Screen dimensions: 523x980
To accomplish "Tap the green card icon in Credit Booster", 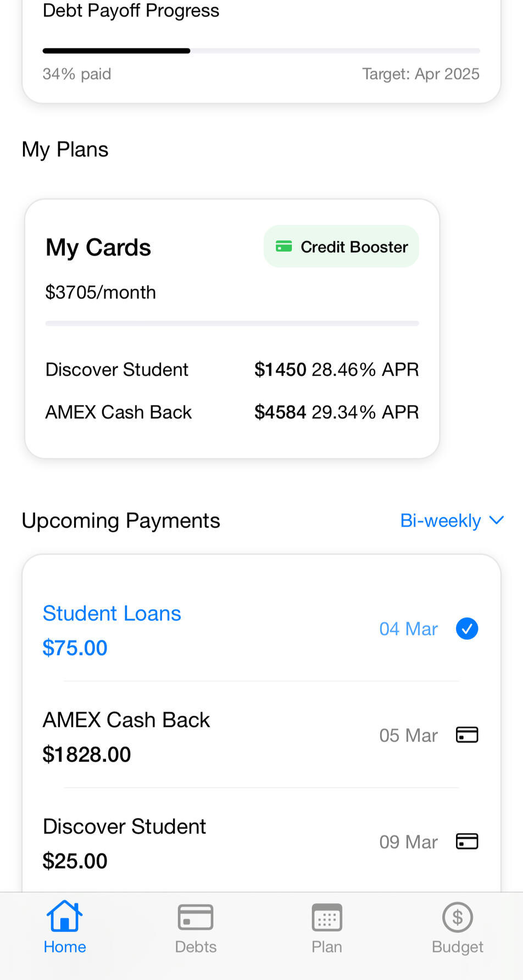I will tap(283, 246).
